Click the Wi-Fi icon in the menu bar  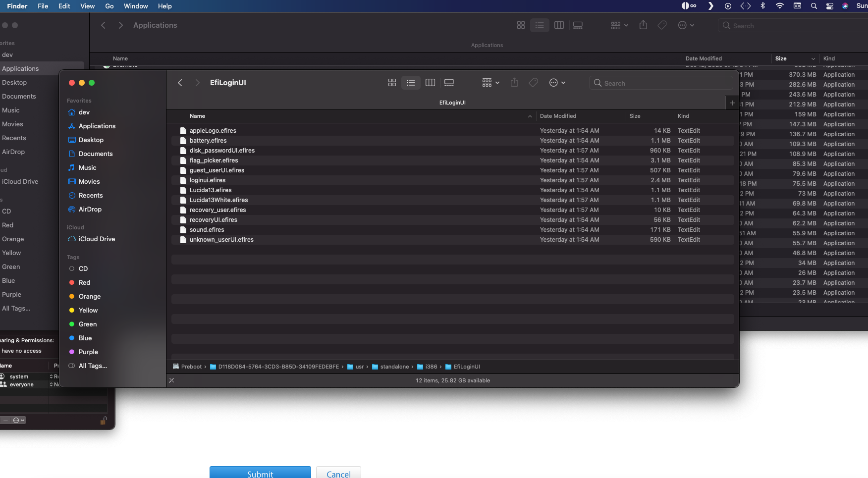click(779, 6)
